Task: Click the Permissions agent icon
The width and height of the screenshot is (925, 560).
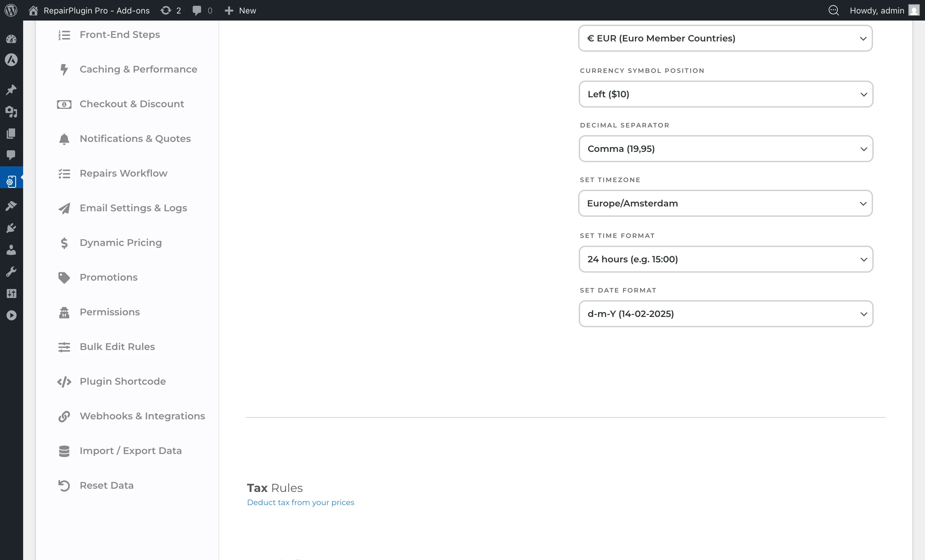Action: 64,312
